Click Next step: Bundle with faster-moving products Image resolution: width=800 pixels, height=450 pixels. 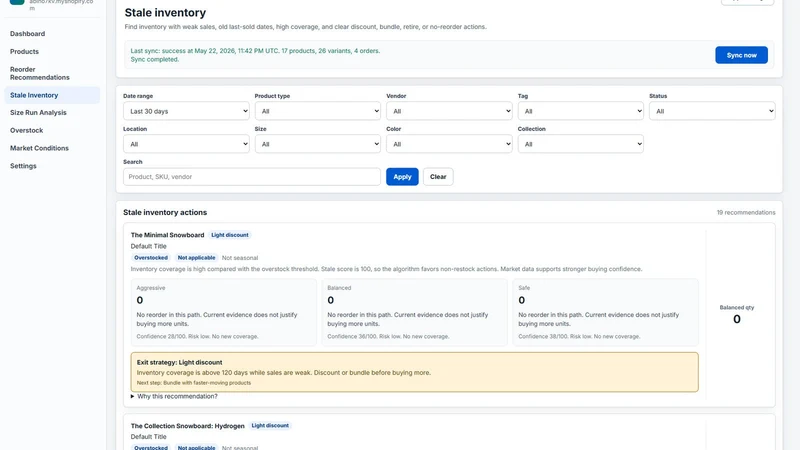coord(194,383)
